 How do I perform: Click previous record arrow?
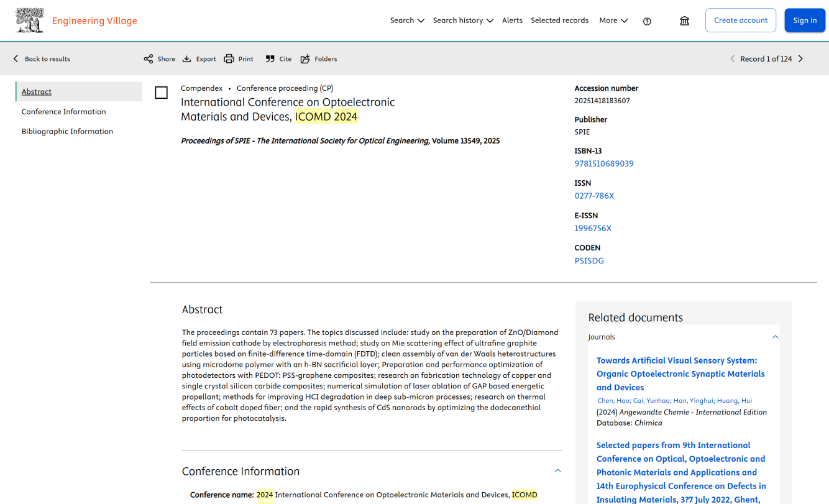(732, 59)
